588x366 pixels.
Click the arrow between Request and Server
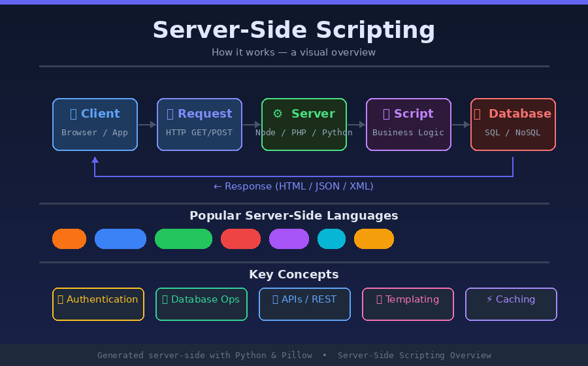pyautogui.click(x=252, y=124)
